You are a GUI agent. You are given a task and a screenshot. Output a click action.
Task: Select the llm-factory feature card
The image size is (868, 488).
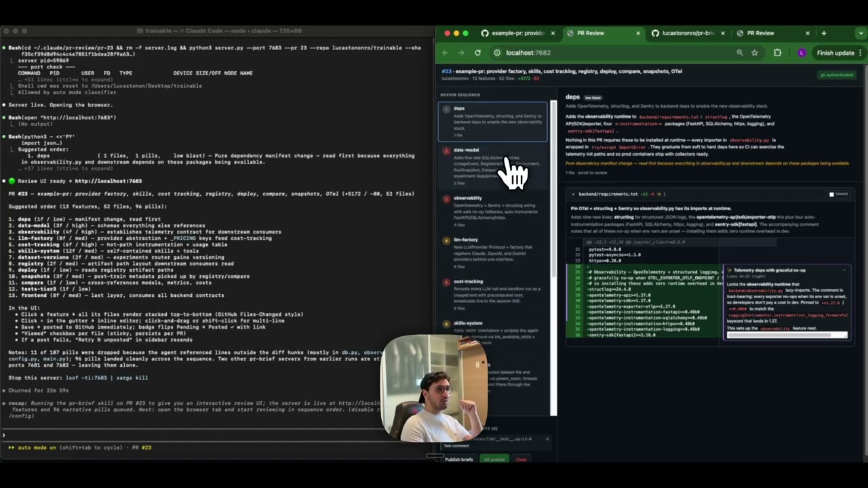[492, 253]
